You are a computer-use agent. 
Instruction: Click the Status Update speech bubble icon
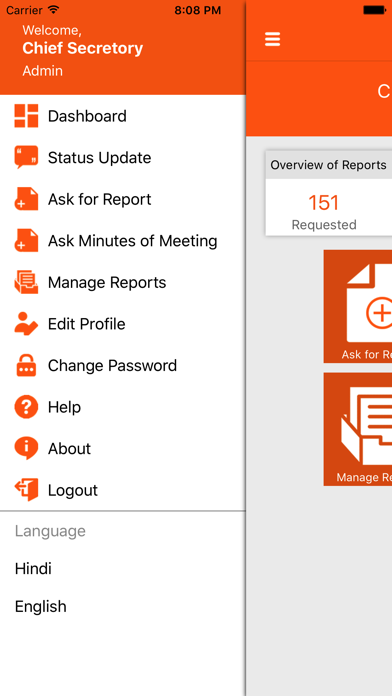[26, 158]
